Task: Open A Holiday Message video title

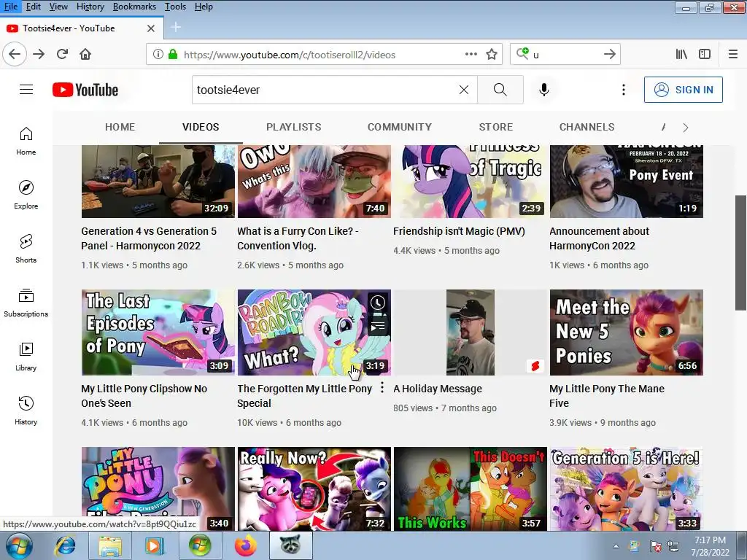Action: coord(438,389)
